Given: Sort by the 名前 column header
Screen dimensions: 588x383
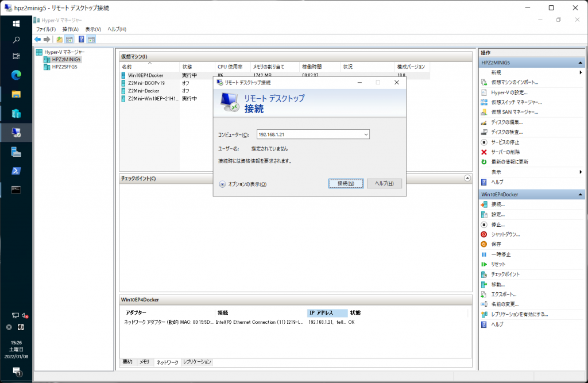Looking at the screenshot, I should point(150,67).
